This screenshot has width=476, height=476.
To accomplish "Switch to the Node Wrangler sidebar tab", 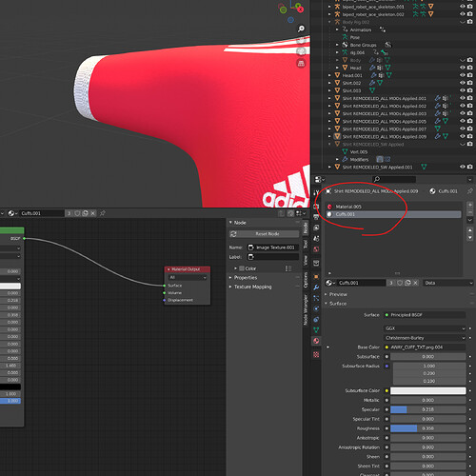I will click(x=306, y=310).
